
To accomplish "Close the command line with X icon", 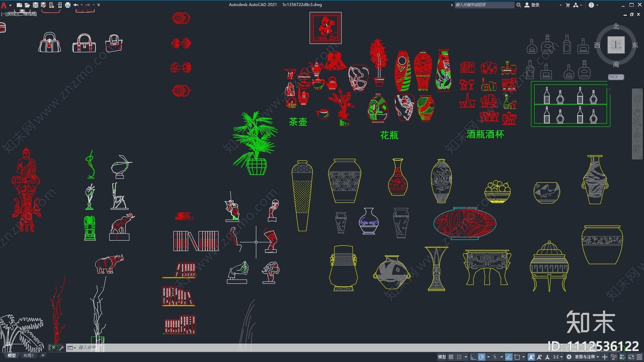I will click(54, 348).
